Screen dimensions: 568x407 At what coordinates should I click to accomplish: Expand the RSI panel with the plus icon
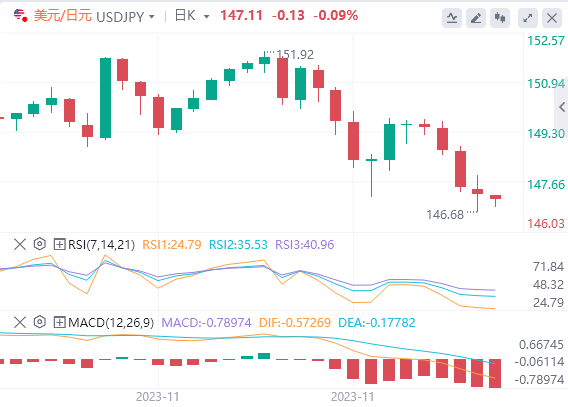59,244
